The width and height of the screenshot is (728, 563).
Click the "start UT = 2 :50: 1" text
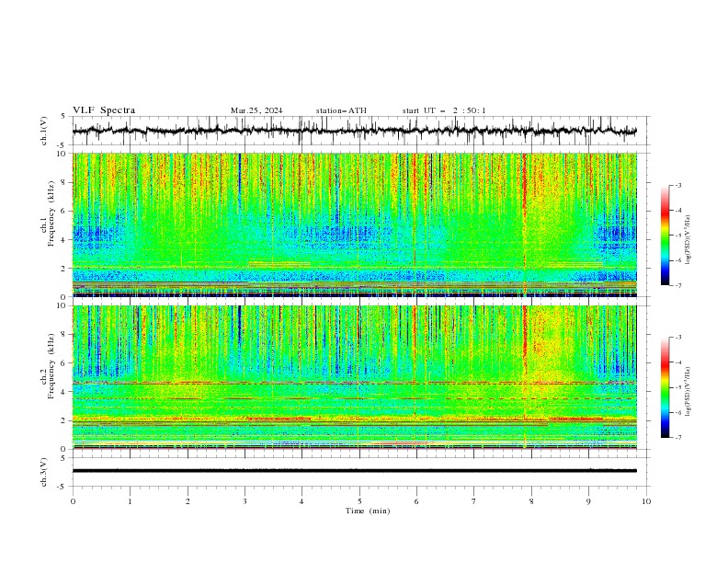[x=444, y=110]
